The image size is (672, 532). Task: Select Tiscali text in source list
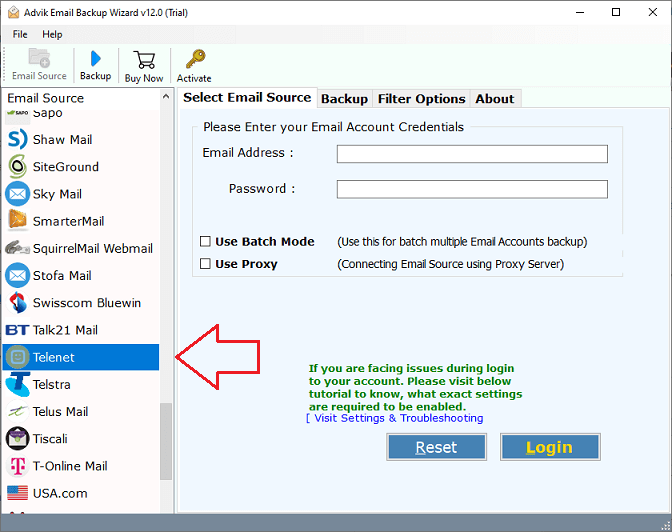click(x=50, y=439)
